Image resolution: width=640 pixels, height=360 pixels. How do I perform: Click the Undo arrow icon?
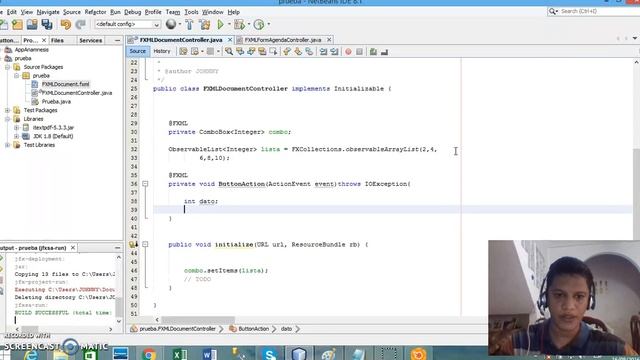tap(66, 24)
